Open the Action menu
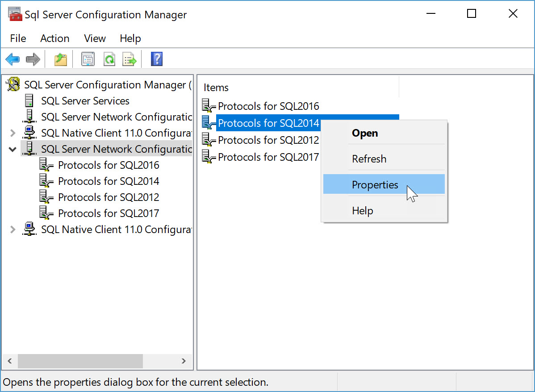Image resolution: width=535 pixels, height=392 pixels. [54, 38]
